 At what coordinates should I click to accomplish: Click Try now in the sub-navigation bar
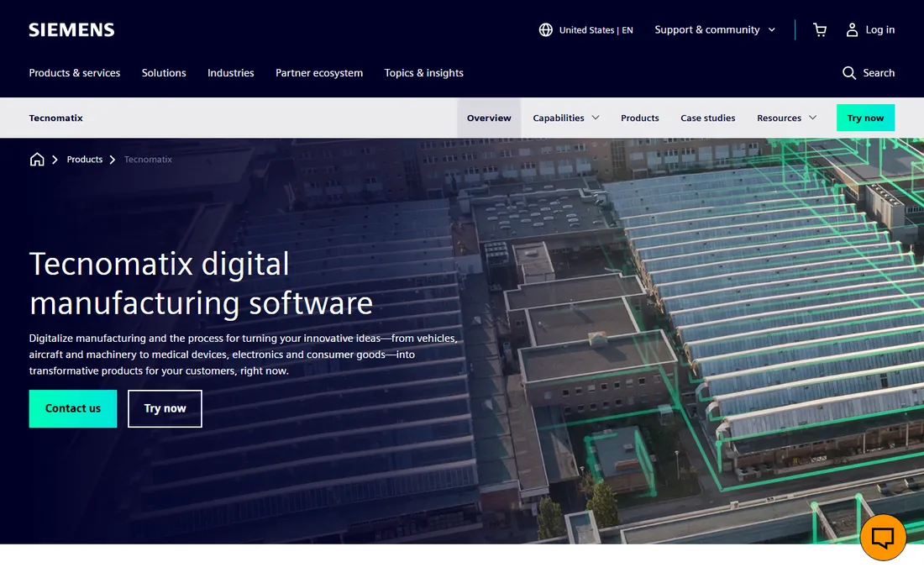tap(866, 118)
